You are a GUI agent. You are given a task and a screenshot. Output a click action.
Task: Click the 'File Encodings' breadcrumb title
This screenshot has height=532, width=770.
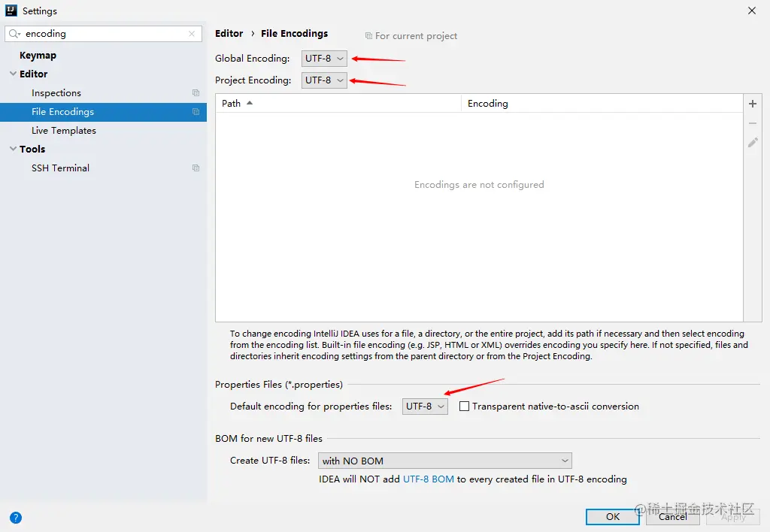click(294, 33)
